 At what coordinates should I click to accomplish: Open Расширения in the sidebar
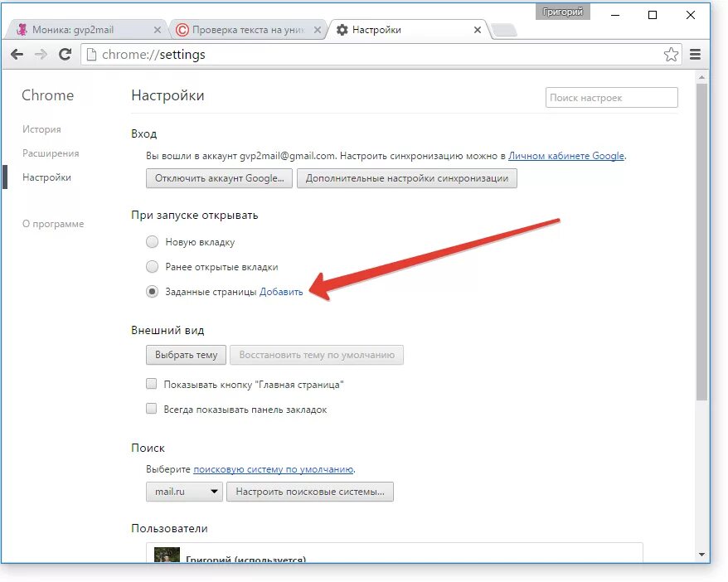51,153
